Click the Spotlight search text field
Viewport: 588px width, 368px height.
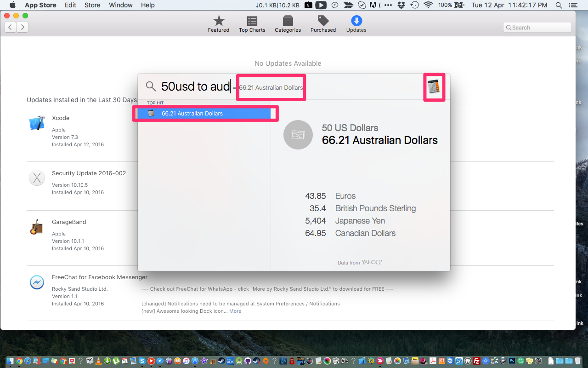pyautogui.click(x=196, y=86)
